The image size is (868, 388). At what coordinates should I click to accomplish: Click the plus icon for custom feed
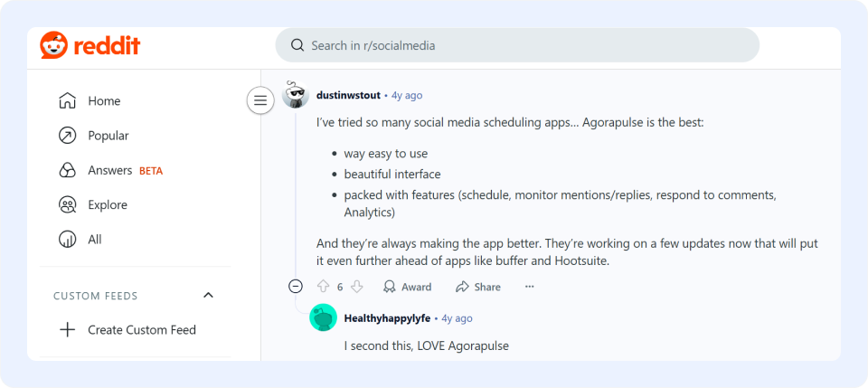click(x=67, y=330)
